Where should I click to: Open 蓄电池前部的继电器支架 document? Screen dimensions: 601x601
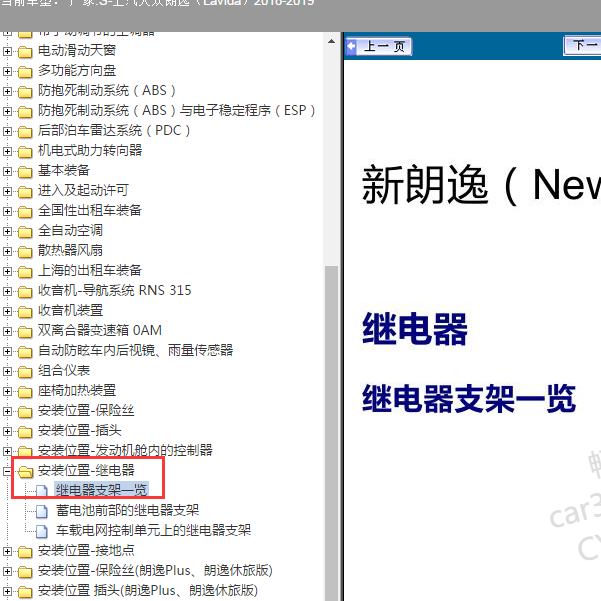click(x=128, y=510)
